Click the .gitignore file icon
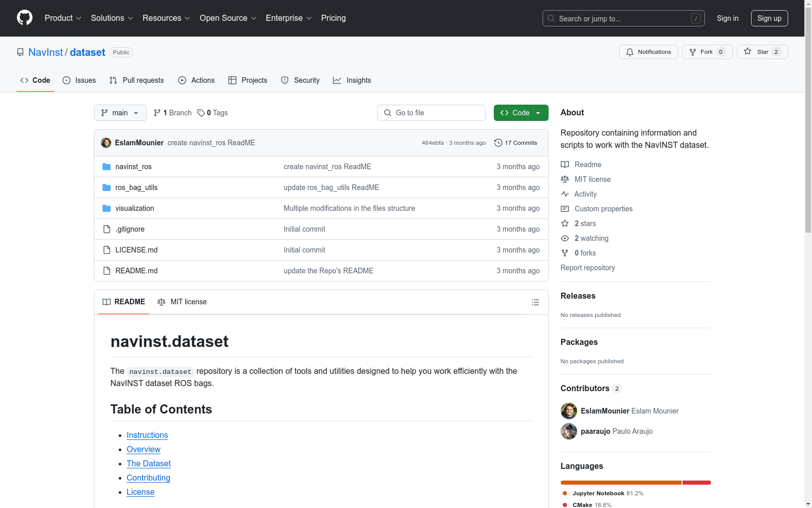 tap(107, 229)
